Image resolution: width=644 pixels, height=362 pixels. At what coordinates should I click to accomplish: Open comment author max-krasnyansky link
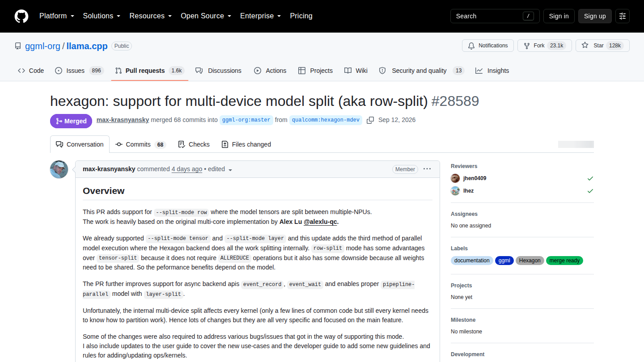click(109, 169)
